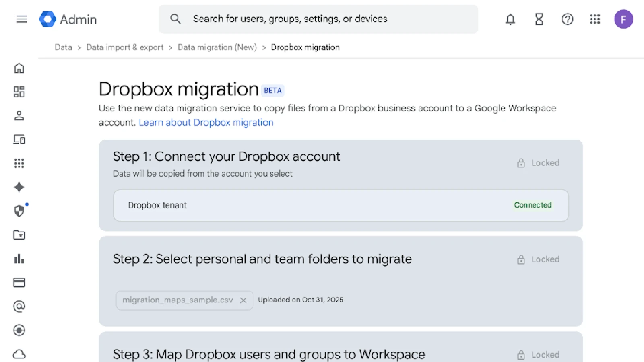
Task: Open the account avatar F
Action: [623, 19]
